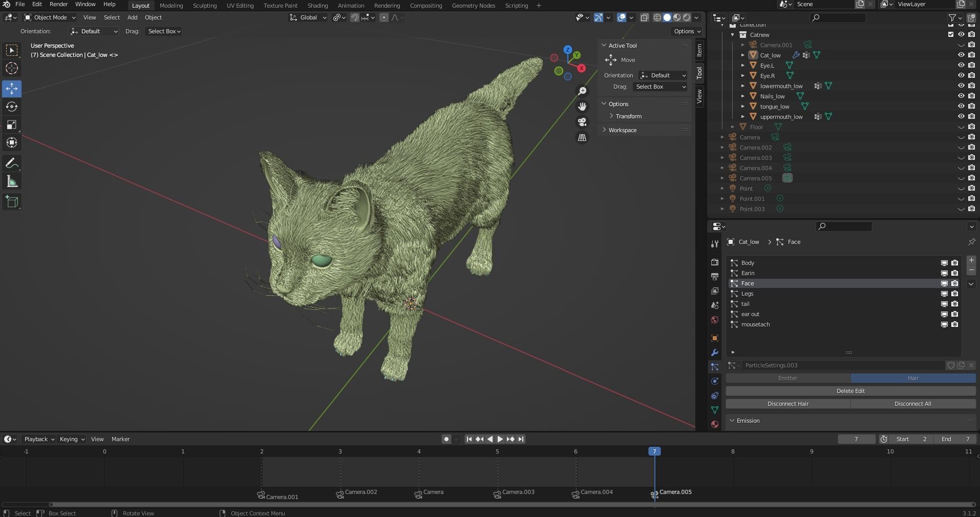Click the ParticleSettings.003 name field
The width and height of the screenshot is (980, 517).
click(842, 365)
